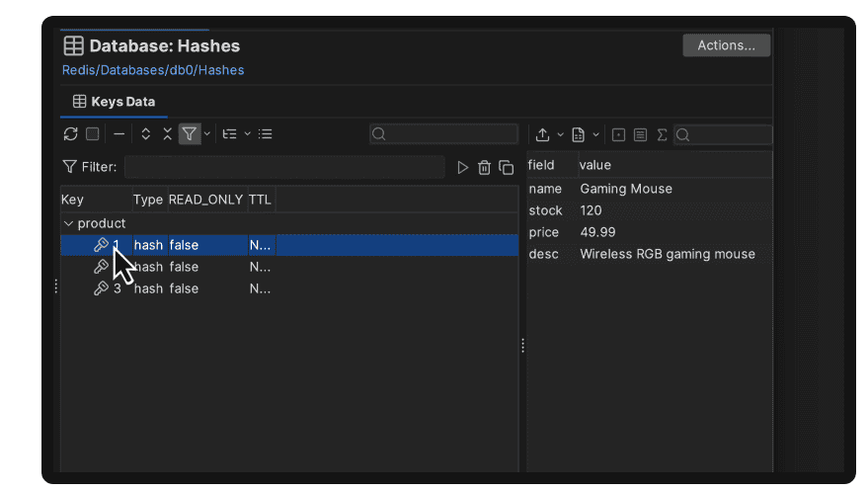Select the Keys Data tab
The height and width of the screenshot is (492, 868).
tap(114, 102)
